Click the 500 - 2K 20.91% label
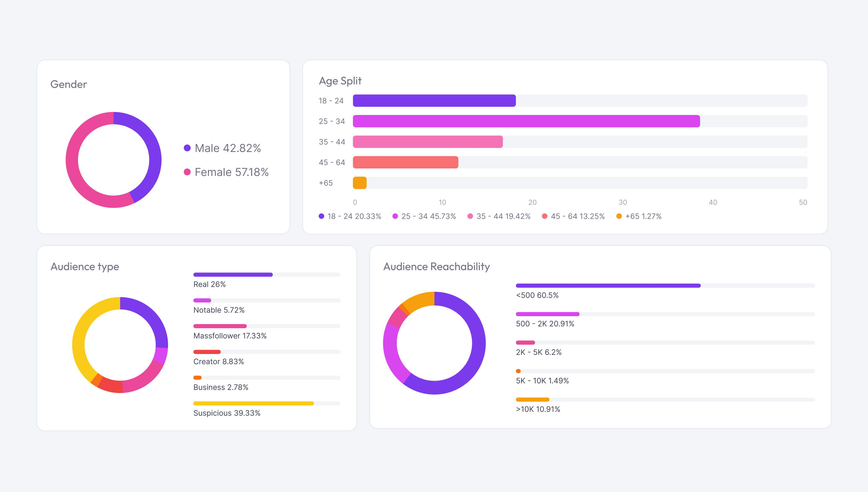The height and width of the screenshot is (492, 868). pos(545,324)
